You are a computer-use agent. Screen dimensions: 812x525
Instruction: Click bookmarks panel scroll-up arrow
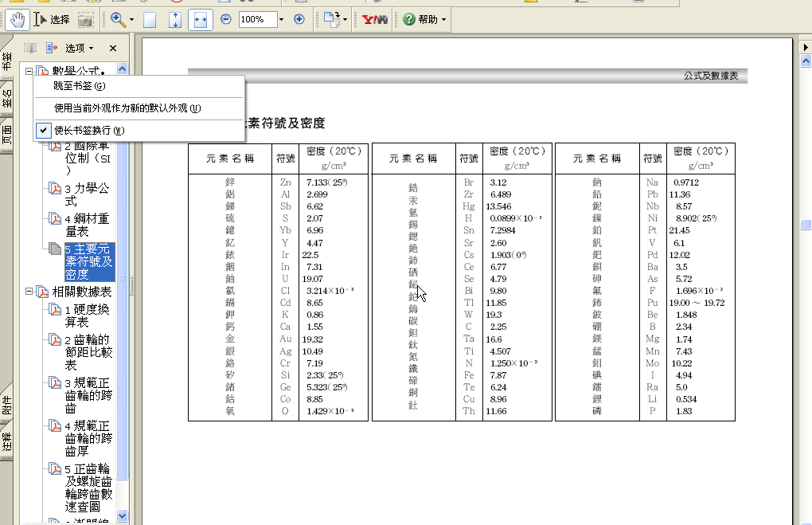[123, 69]
